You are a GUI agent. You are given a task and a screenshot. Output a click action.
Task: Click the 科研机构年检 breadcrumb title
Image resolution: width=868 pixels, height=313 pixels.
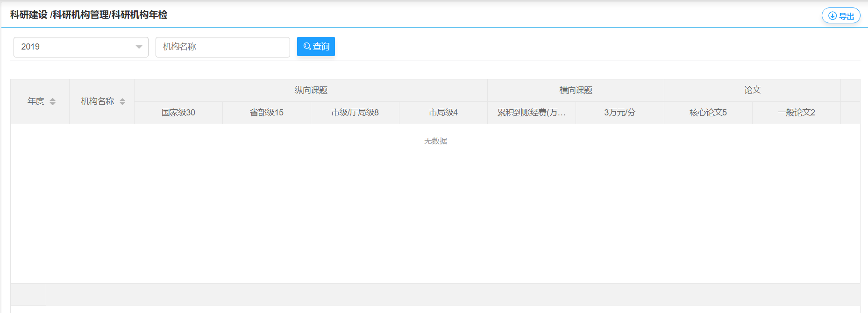coord(139,15)
